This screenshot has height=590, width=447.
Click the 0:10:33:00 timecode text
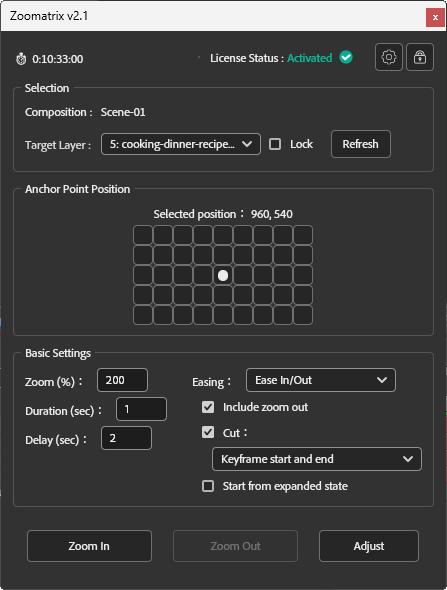(x=58, y=59)
